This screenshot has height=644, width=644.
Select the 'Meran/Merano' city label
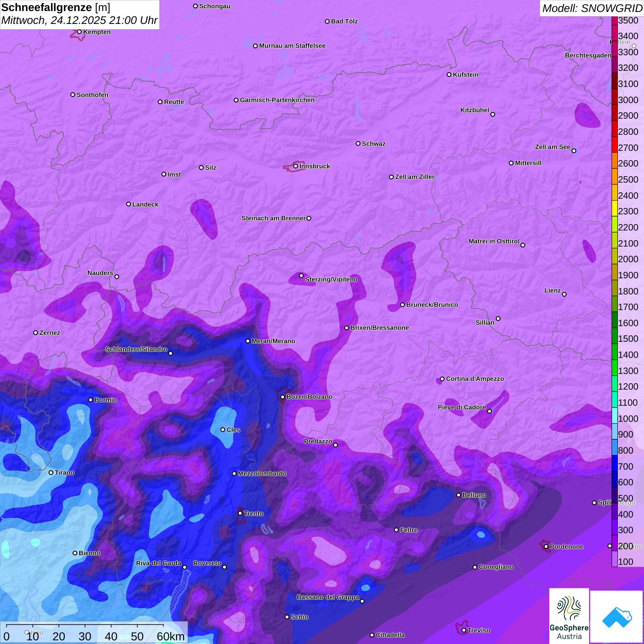click(273, 341)
